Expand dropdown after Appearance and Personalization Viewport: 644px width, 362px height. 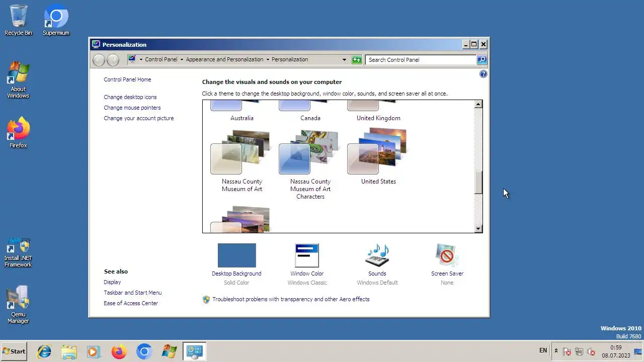(268, 60)
